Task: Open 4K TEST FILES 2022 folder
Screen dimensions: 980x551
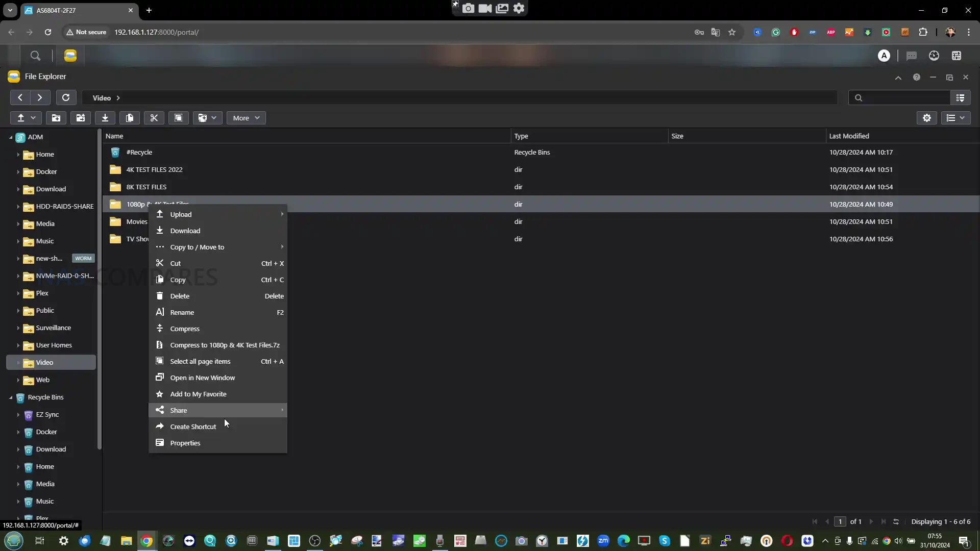Action: click(154, 169)
